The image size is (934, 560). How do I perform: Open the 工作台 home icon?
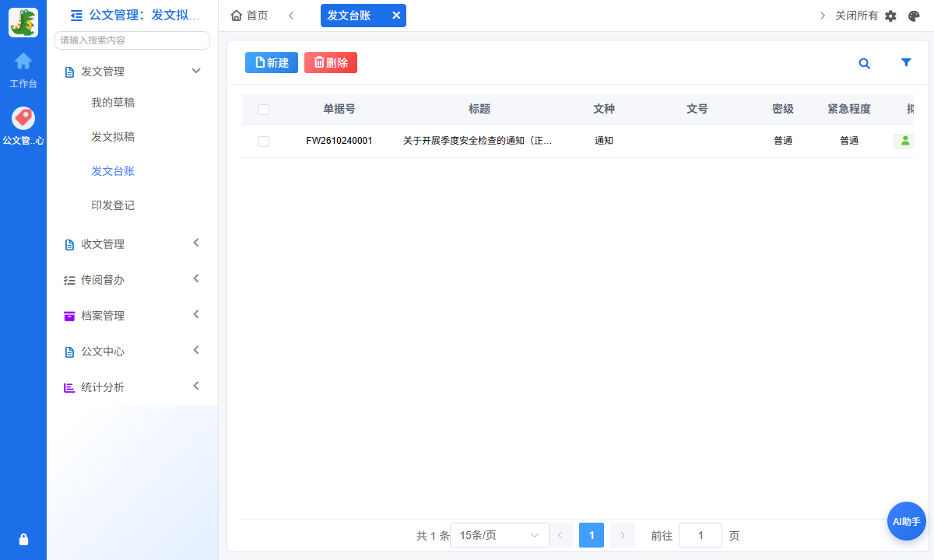coord(23,61)
